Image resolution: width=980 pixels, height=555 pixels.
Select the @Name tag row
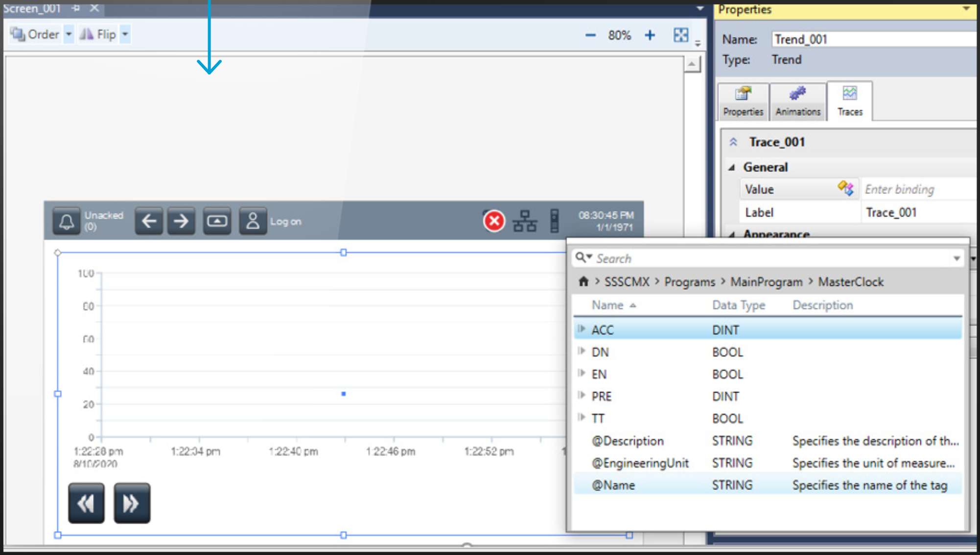pos(613,485)
